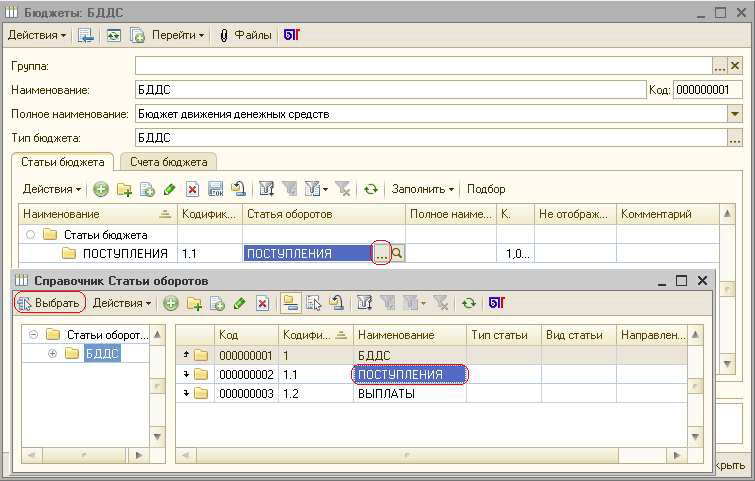Open the top Действия menu
The width and height of the screenshot is (755, 481).
(x=37, y=35)
